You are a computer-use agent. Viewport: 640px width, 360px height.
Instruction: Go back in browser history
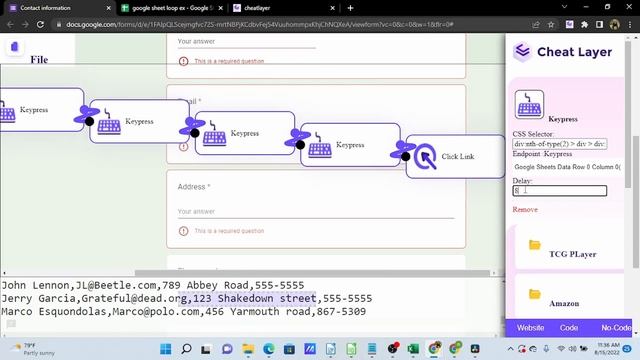click(10, 24)
